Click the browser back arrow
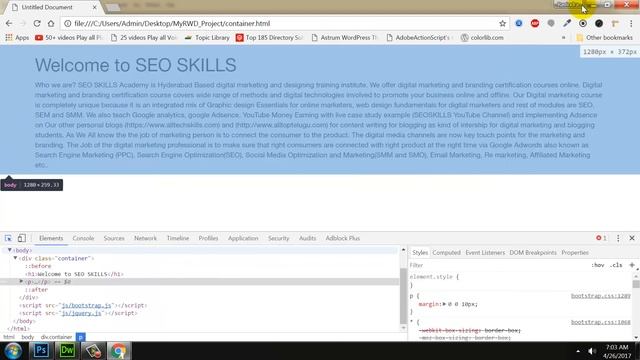This screenshot has height=360, width=640. pyautogui.click(x=9, y=24)
